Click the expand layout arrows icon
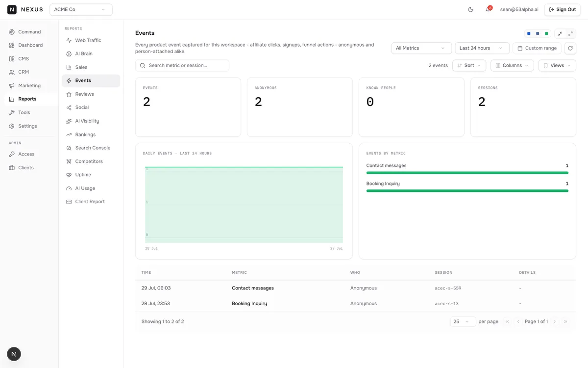This screenshot has height=368, width=588. point(570,33)
